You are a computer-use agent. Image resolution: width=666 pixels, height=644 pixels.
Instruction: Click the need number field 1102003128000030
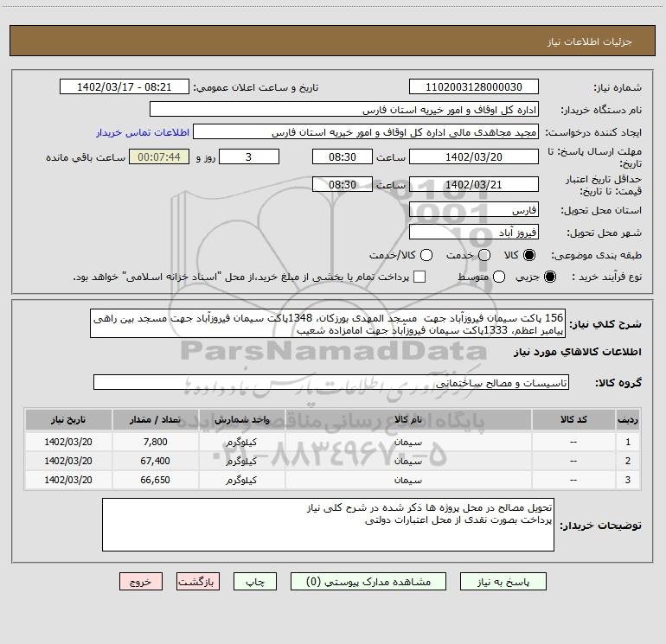coord(474,87)
